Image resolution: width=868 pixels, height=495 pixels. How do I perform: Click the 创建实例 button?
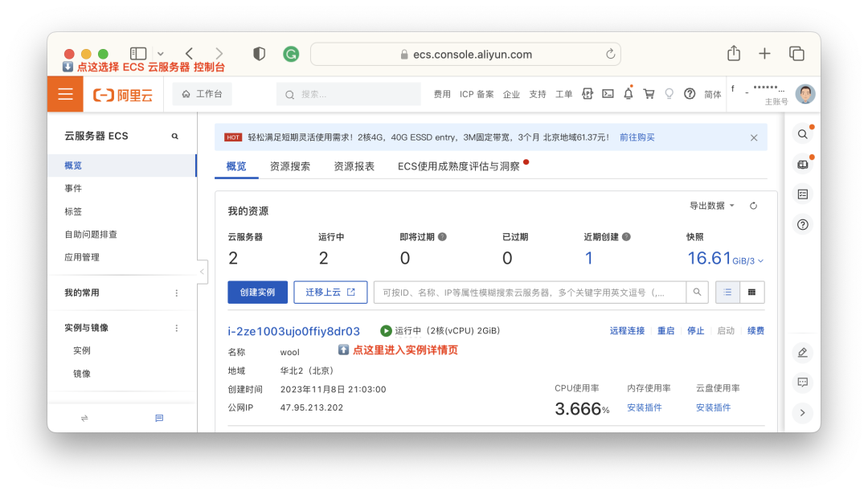(x=257, y=292)
